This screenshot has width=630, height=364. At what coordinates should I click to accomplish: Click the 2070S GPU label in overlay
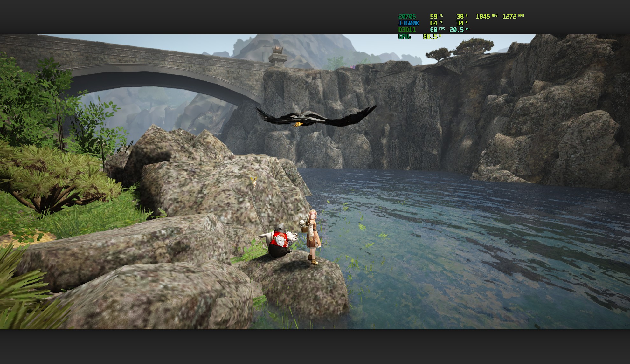click(x=407, y=17)
